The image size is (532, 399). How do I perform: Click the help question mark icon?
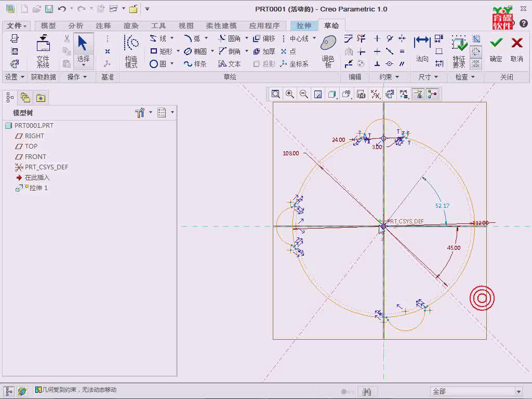[524, 23]
